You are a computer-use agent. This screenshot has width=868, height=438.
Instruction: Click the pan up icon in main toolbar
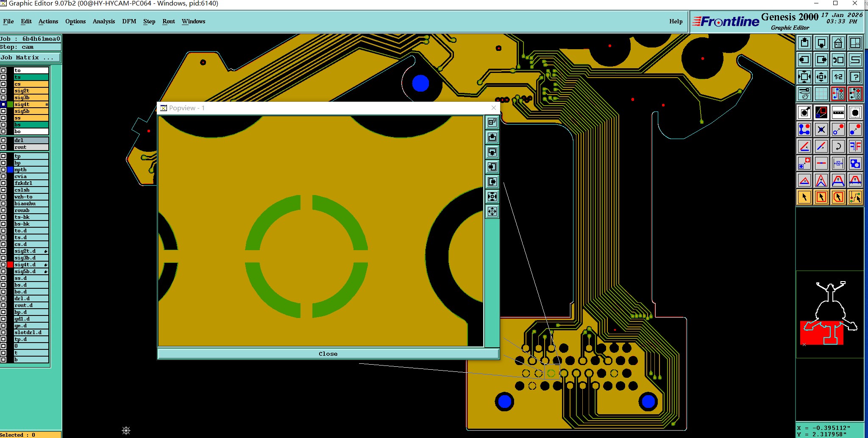click(x=804, y=43)
